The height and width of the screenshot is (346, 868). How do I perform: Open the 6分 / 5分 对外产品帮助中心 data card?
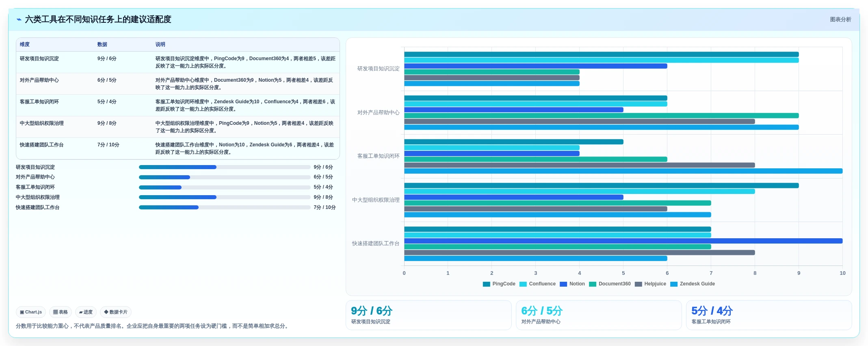click(599, 315)
